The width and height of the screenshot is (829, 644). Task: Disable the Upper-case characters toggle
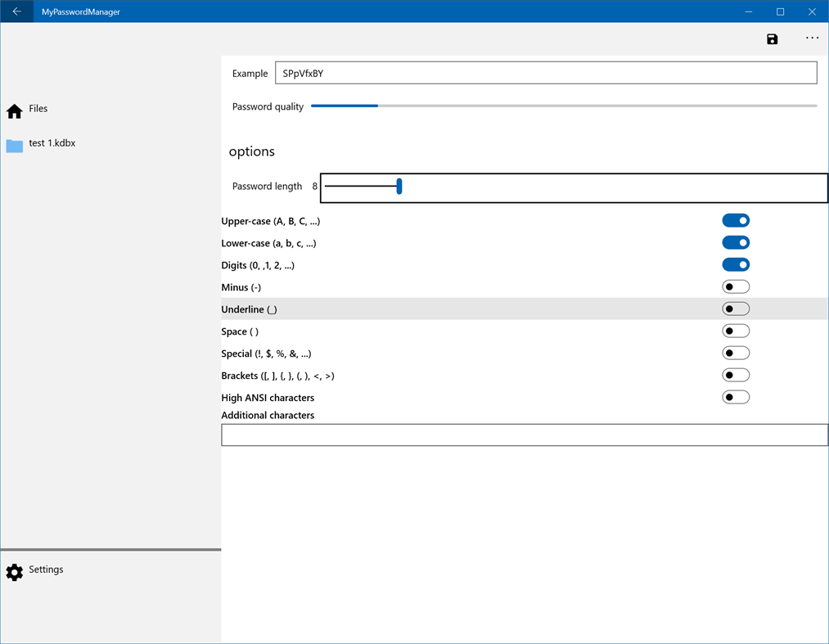click(x=735, y=219)
